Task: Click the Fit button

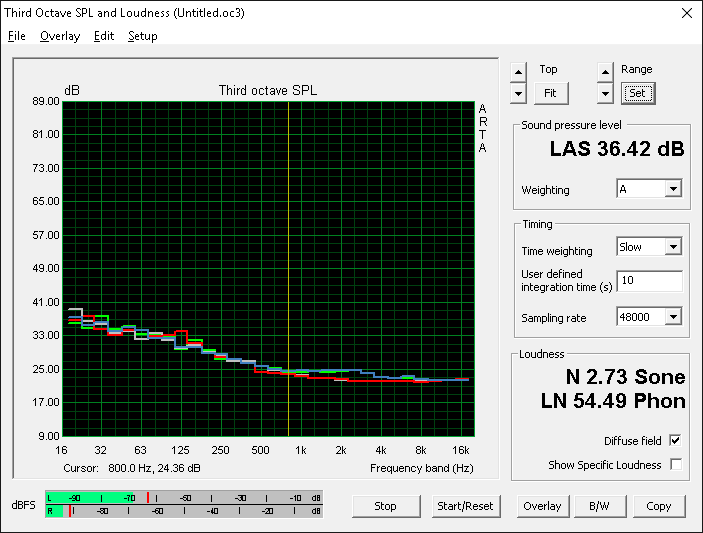Action: (x=551, y=93)
